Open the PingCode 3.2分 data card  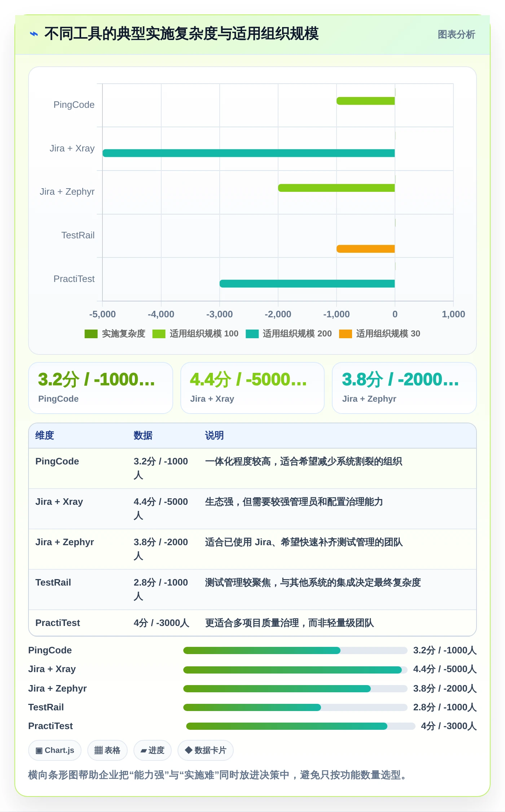point(101,388)
